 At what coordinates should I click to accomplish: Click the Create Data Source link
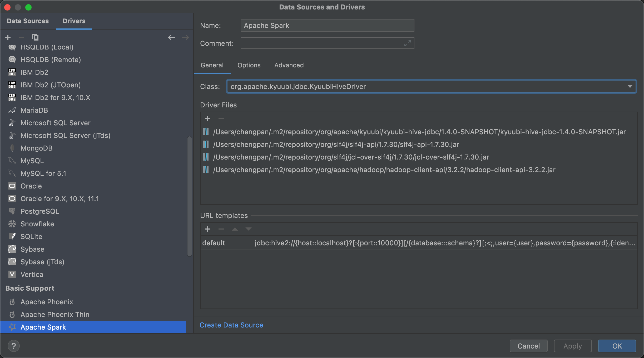tap(231, 325)
